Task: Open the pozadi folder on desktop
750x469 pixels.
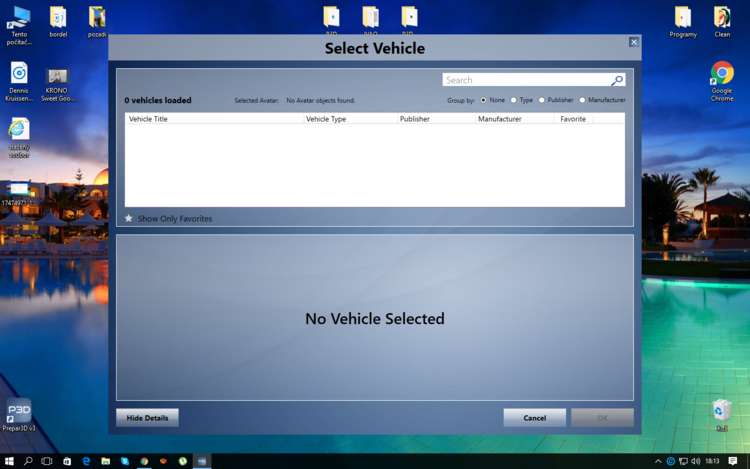Action: (x=97, y=22)
